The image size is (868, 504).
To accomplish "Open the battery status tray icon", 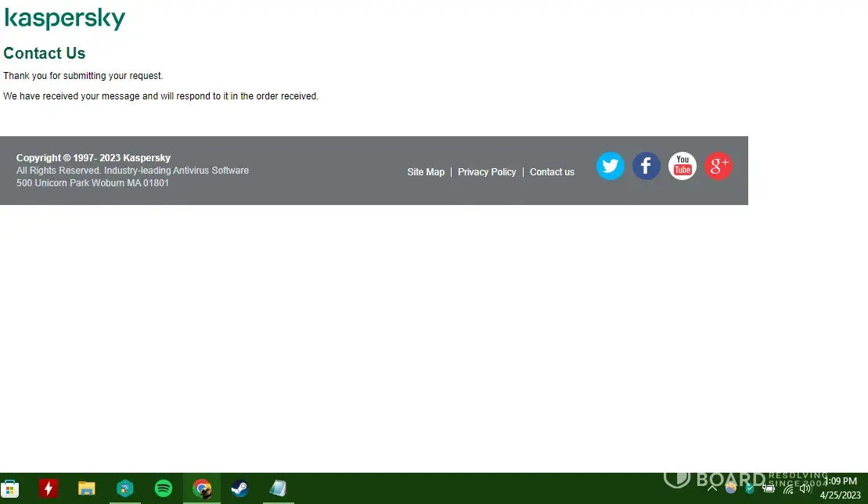I will 769,488.
